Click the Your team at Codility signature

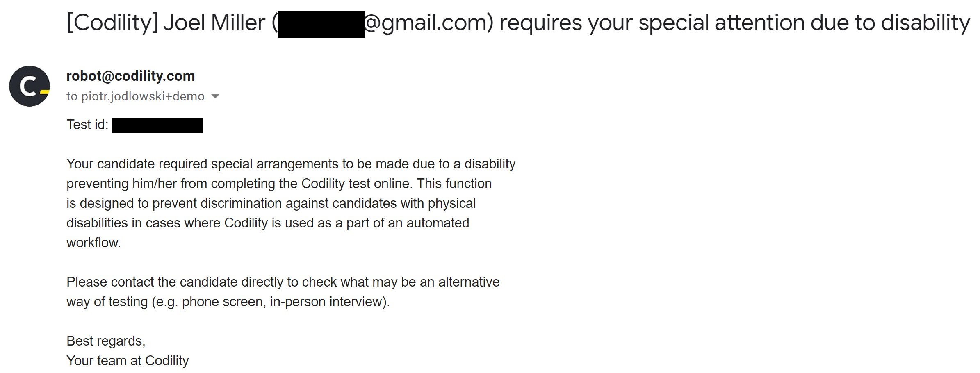pyautogui.click(x=128, y=361)
